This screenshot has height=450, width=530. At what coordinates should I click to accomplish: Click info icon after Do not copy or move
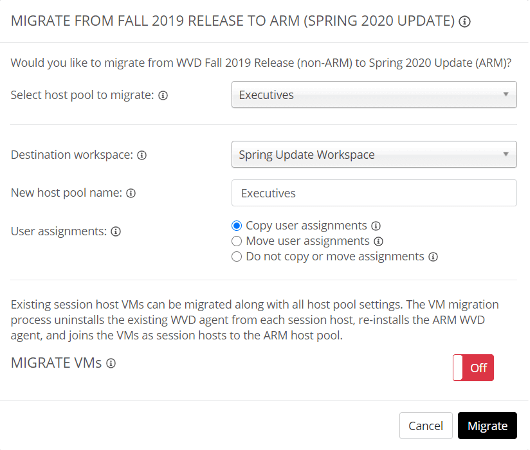click(x=433, y=257)
